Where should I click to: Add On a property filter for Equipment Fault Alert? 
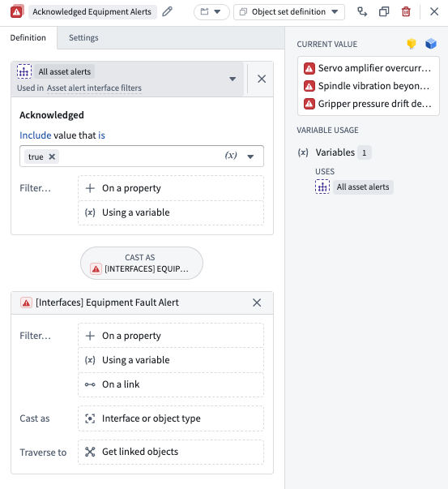[x=171, y=336]
